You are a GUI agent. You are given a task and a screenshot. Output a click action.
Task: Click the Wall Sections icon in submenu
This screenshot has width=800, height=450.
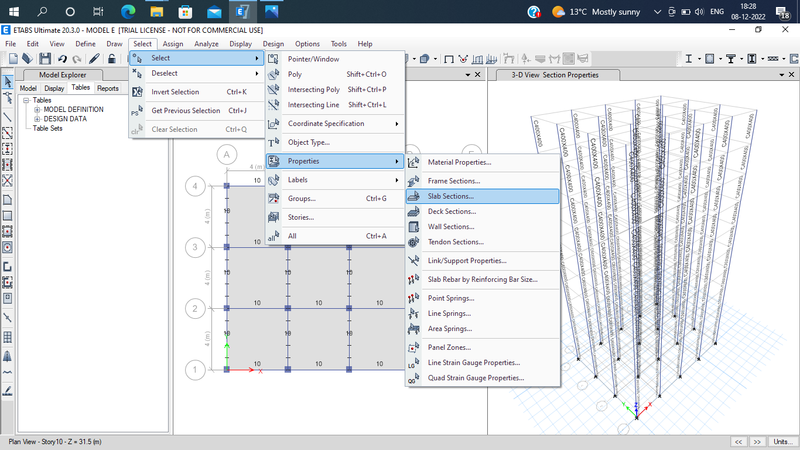(x=414, y=227)
